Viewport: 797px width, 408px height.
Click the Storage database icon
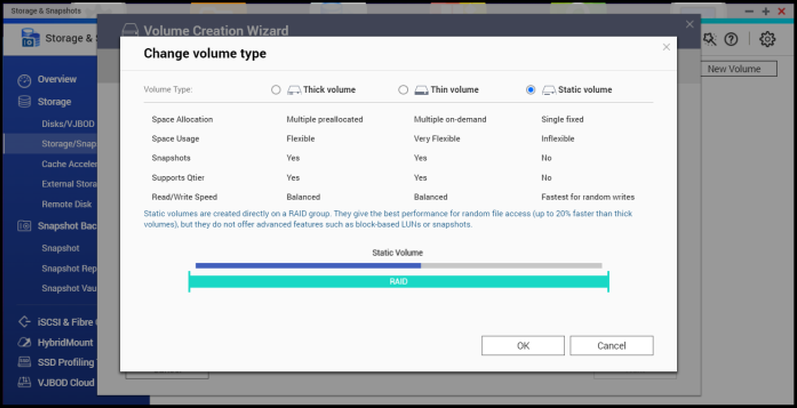24,102
